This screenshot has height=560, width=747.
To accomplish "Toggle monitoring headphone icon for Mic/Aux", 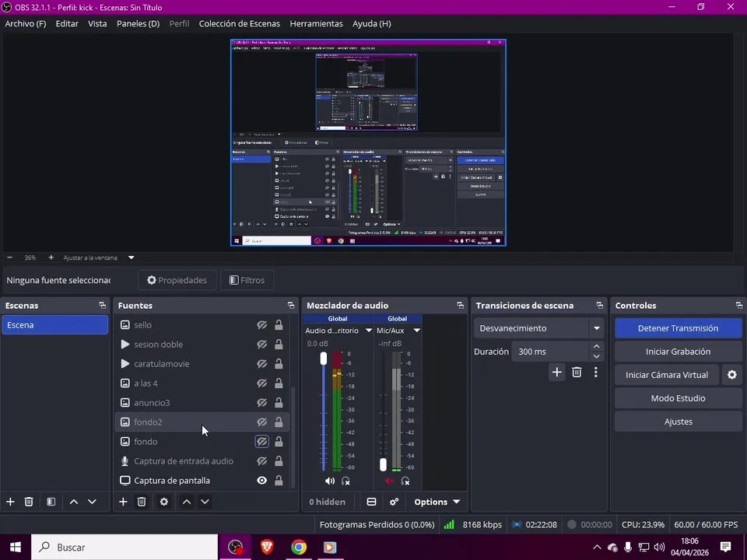I will point(405,481).
